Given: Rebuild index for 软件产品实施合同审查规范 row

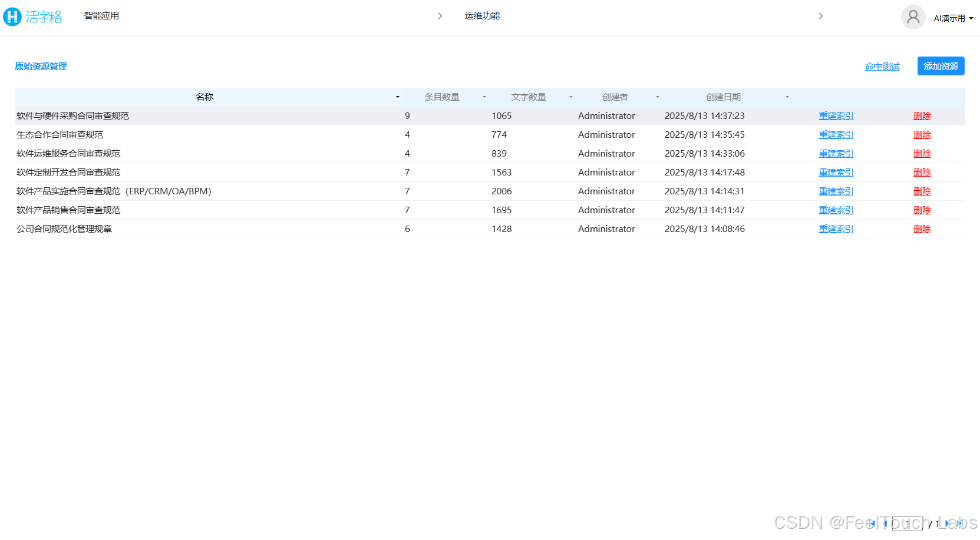Looking at the screenshot, I should (x=836, y=191).
